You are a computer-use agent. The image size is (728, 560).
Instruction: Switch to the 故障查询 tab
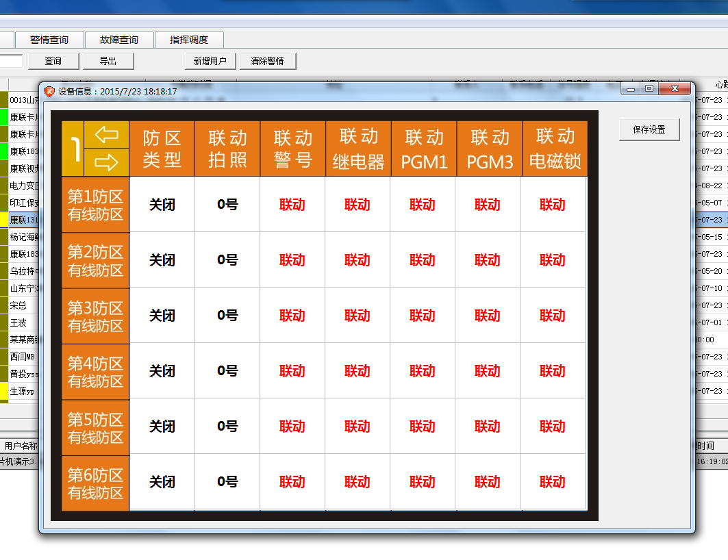click(119, 40)
